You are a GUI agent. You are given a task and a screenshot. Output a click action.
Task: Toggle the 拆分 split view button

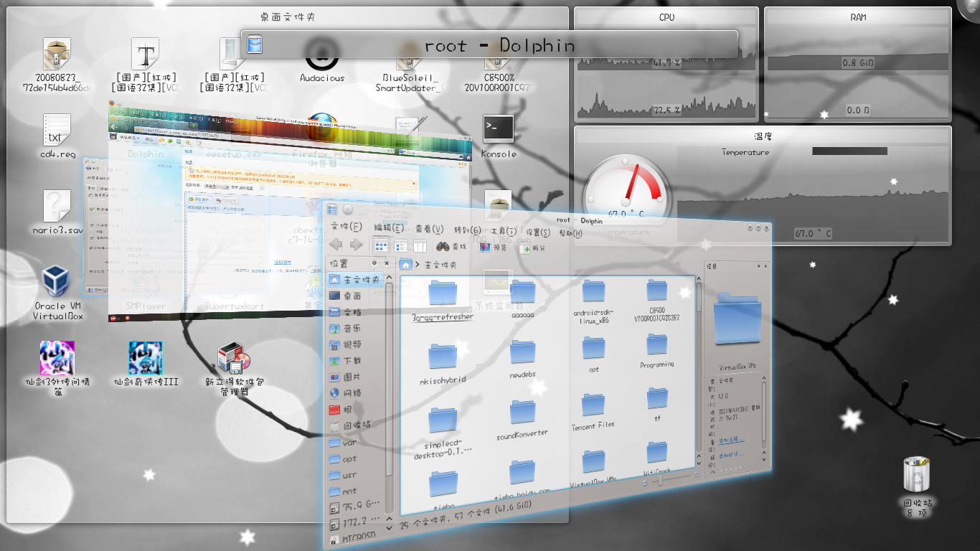[532, 248]
